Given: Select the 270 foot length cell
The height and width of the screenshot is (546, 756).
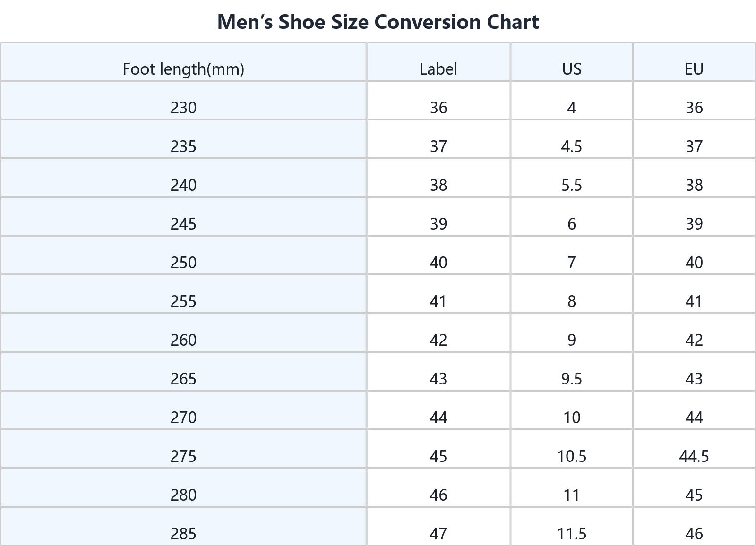Looking at the screenshot, I should point(183,418).
